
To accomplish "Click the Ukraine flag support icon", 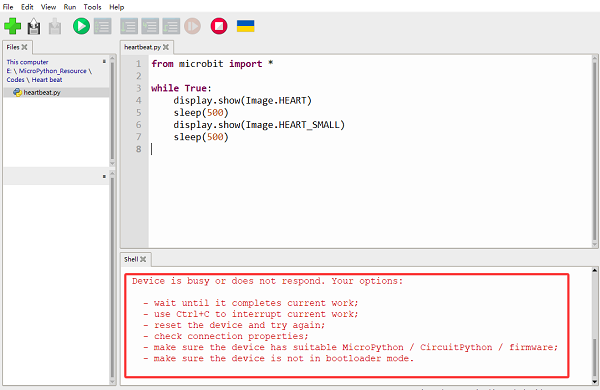I will pyautogui.click(x=246, y=26).
